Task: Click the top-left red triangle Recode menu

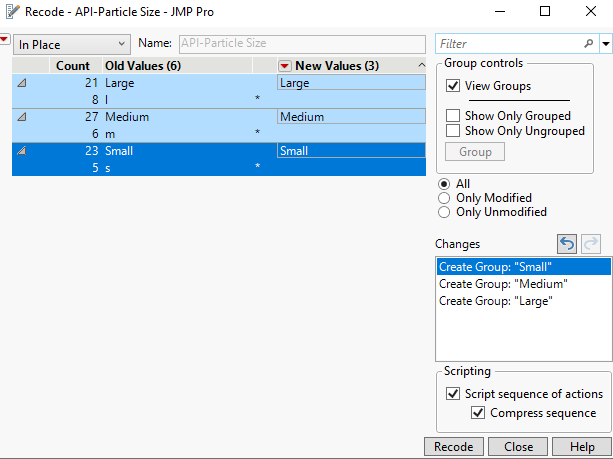Action: (4, 40)
